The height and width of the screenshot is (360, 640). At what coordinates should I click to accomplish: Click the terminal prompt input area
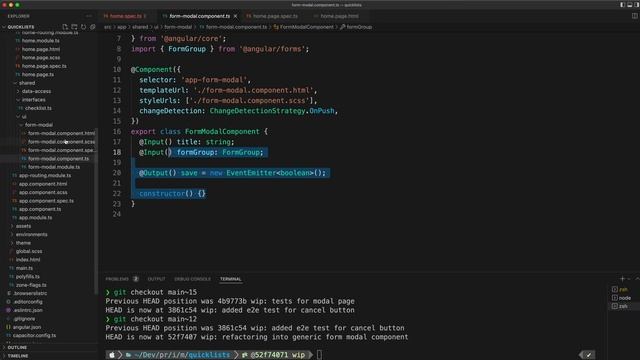[x=320, y=355]
